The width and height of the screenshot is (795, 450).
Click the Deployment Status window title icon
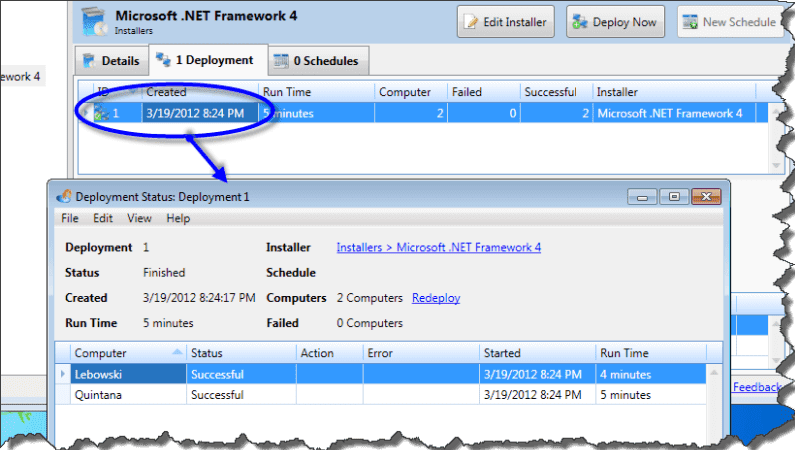click(64, 197)
